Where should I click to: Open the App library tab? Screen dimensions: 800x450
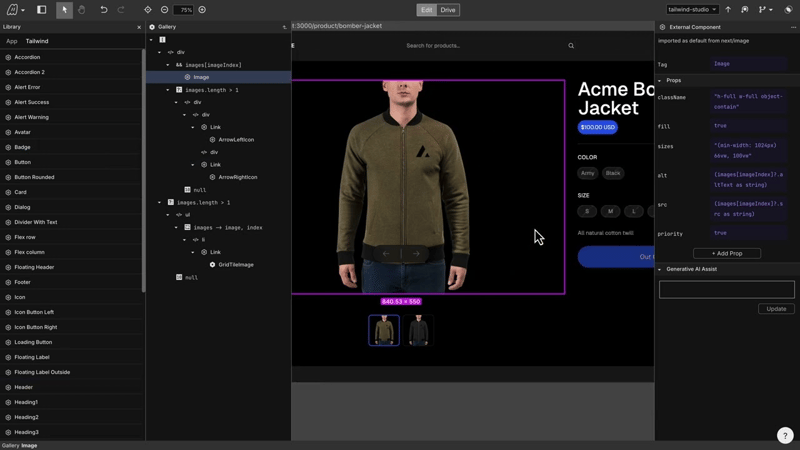[x=12, y=41]
